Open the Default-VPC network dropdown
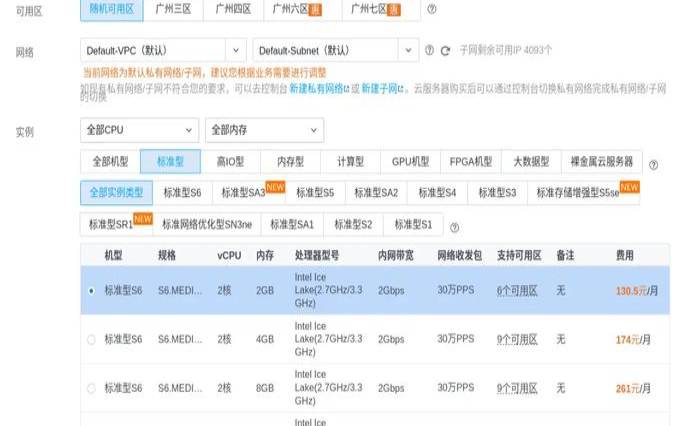 point(163,51)
